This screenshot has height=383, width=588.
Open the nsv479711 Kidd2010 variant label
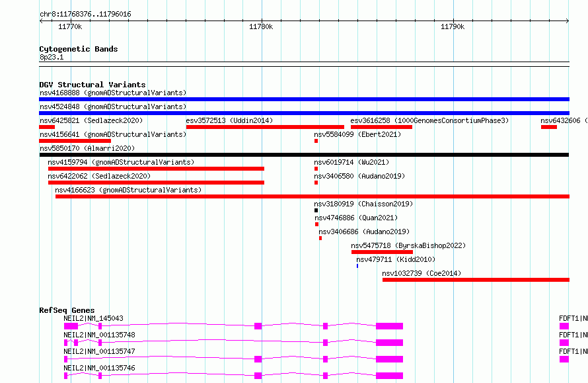396,259
